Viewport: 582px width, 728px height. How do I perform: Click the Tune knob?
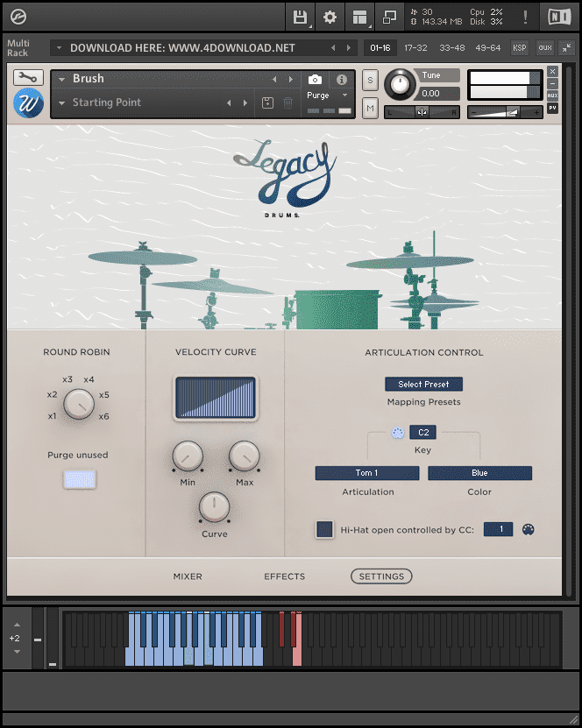(400, 84)
